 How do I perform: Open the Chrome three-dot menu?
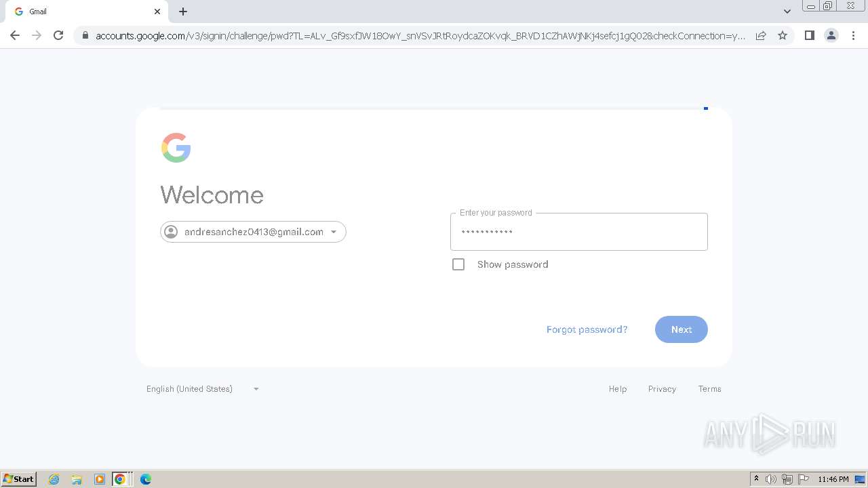click(x=854, y=35)
